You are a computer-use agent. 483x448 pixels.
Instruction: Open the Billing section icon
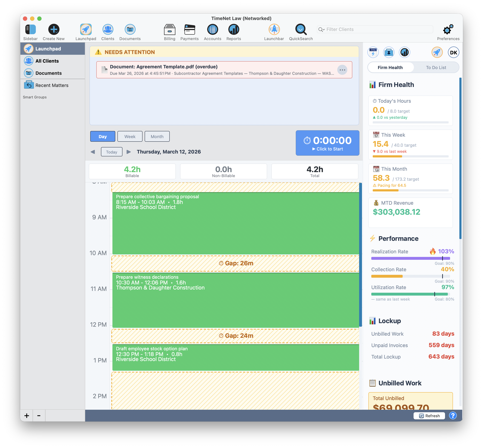[169, 29]
